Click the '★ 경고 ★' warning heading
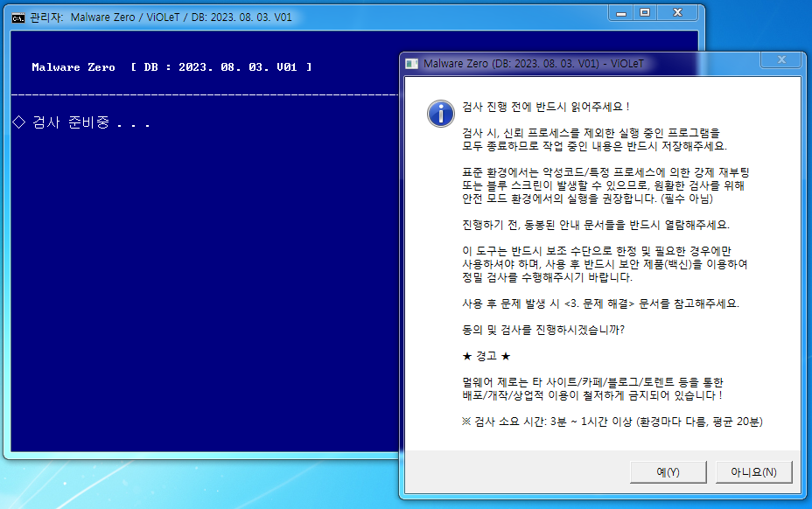812x509 pixels. tap(486, 356)
